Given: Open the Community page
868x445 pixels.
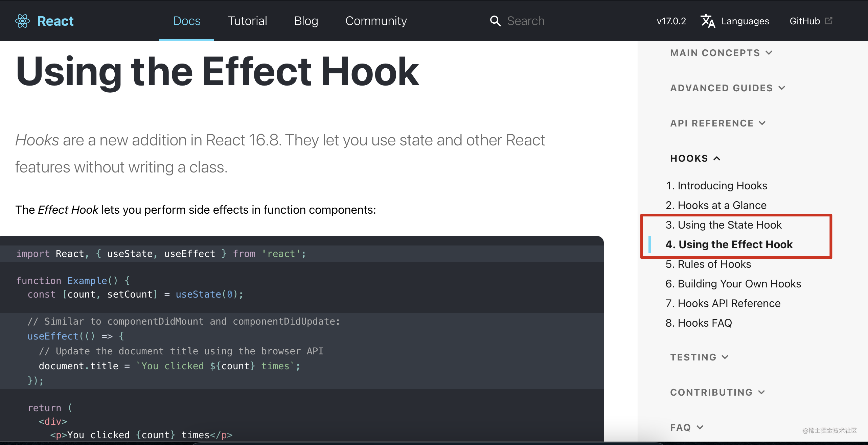Looking at the screenshot, I should 376,21.
